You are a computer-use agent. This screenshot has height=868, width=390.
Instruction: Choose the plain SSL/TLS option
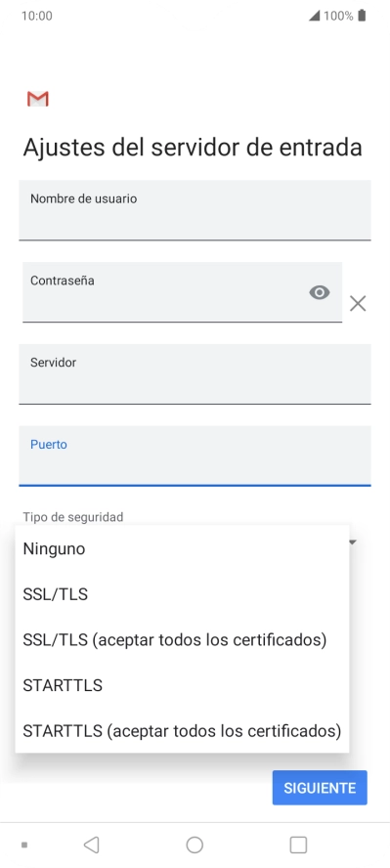[182, 594]
